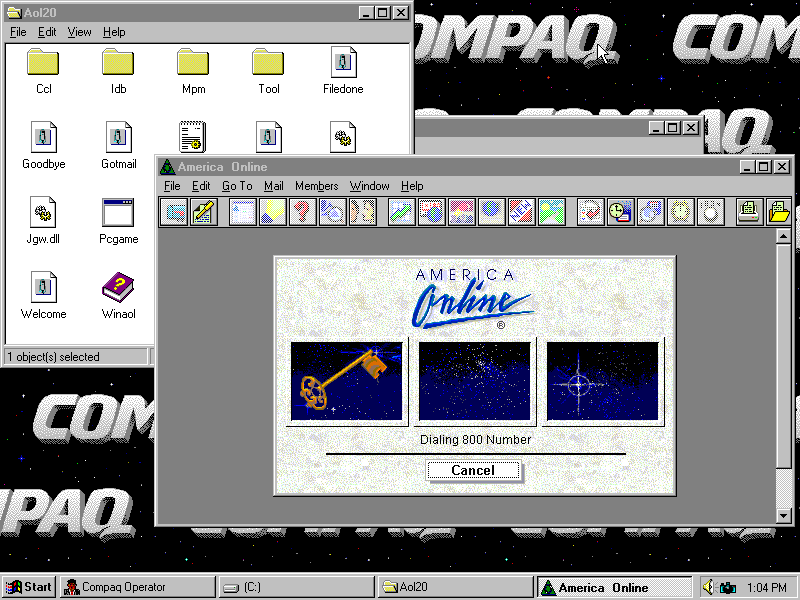
Task: Select the Pcgame program icon
Action: pyautogui.click(x=118, y=221)
